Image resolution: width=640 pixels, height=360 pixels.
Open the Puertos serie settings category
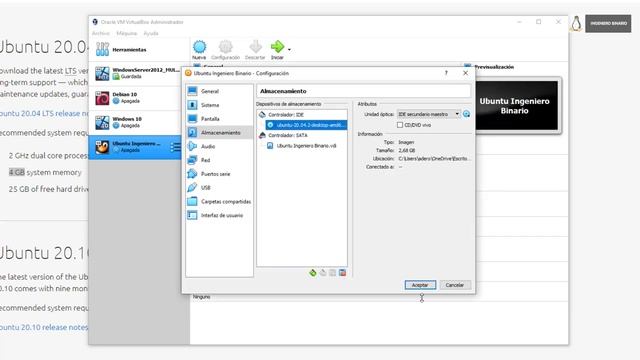point(219,174)
